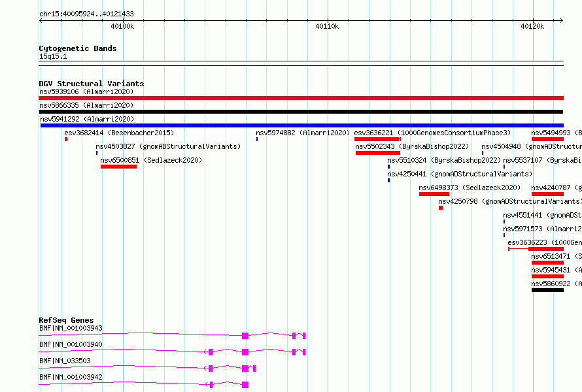Open the BMF|NM_001003940 transcript label
582x392 pixels.
(71, 344)
